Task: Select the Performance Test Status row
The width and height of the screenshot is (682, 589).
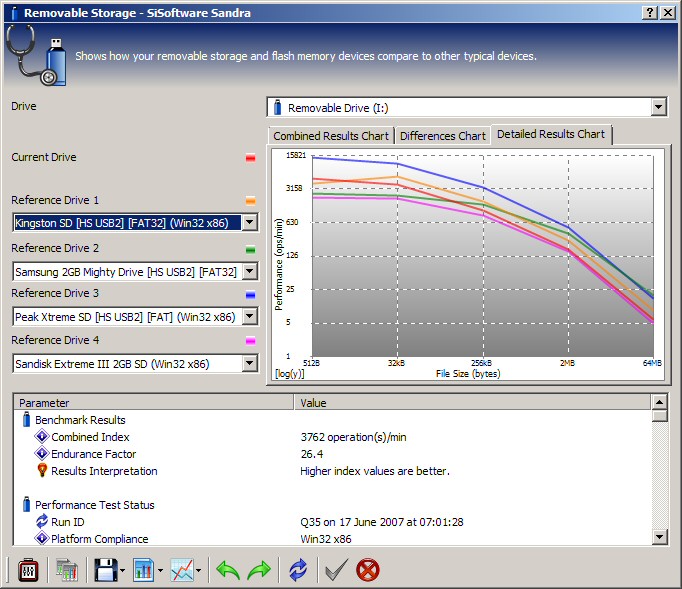Action: pos(94,505)
